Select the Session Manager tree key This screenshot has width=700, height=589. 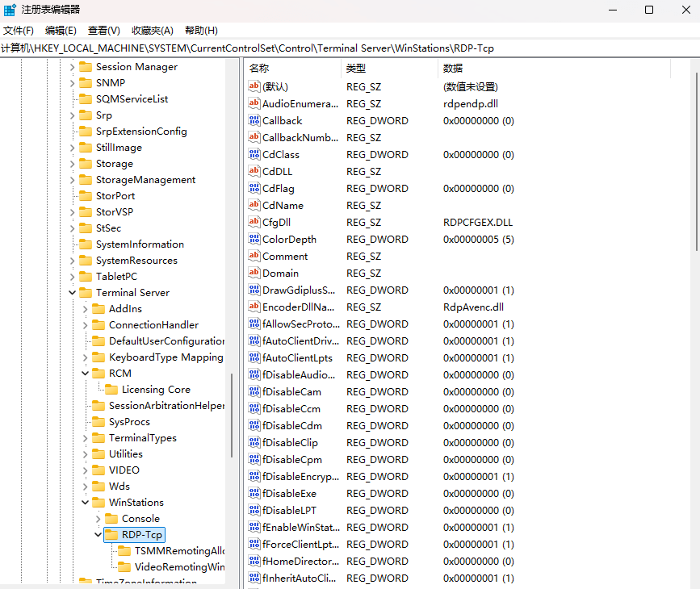tap(136, 67)
